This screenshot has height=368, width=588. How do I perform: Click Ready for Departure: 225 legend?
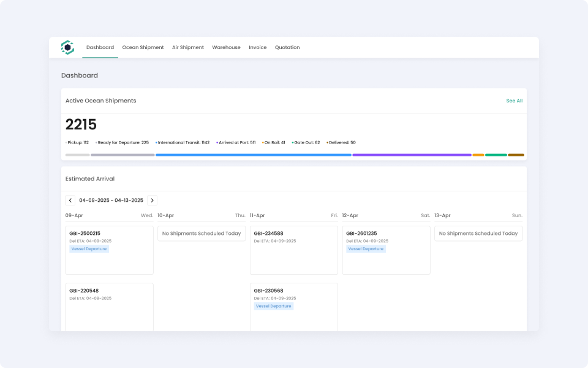[123, 143]
